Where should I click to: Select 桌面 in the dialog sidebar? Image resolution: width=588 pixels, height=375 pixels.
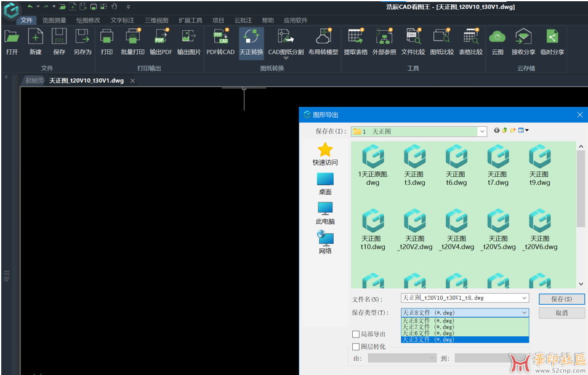(x=325, y=184)
